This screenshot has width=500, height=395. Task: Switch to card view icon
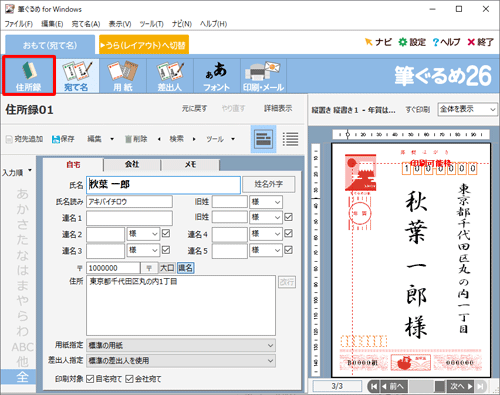[x=263, y=139]
